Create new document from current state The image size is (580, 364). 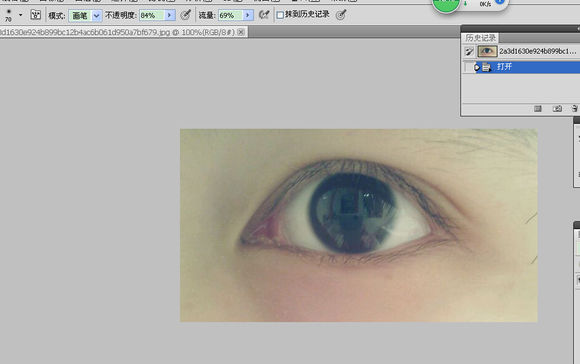point(538,108)
